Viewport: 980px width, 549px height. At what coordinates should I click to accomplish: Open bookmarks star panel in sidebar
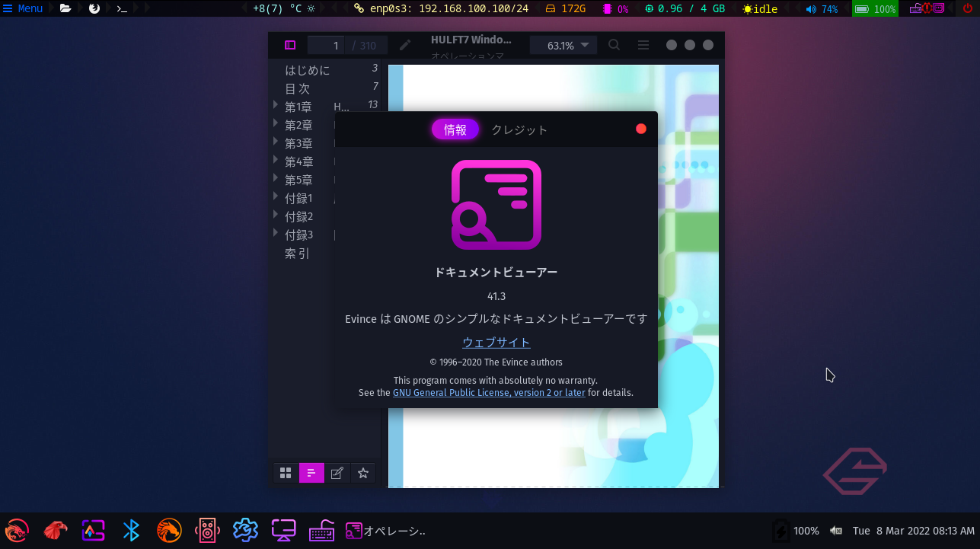pos(363,473)
